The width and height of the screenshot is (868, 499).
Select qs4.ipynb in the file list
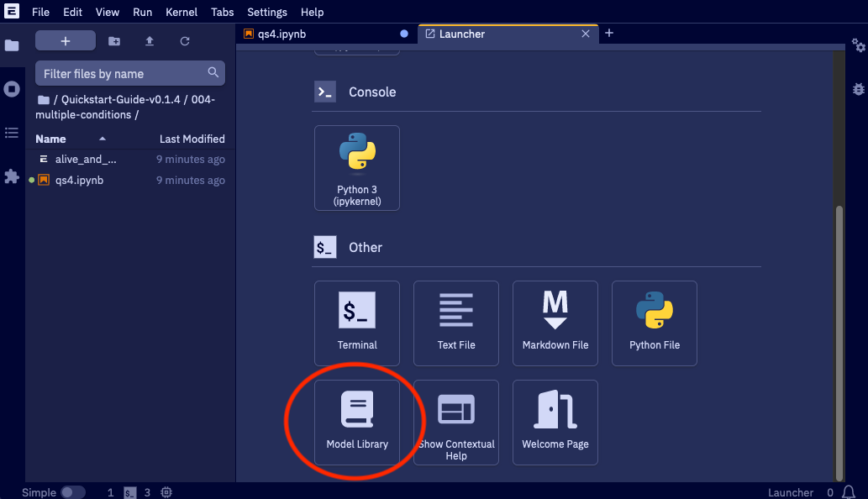point(130,181)
